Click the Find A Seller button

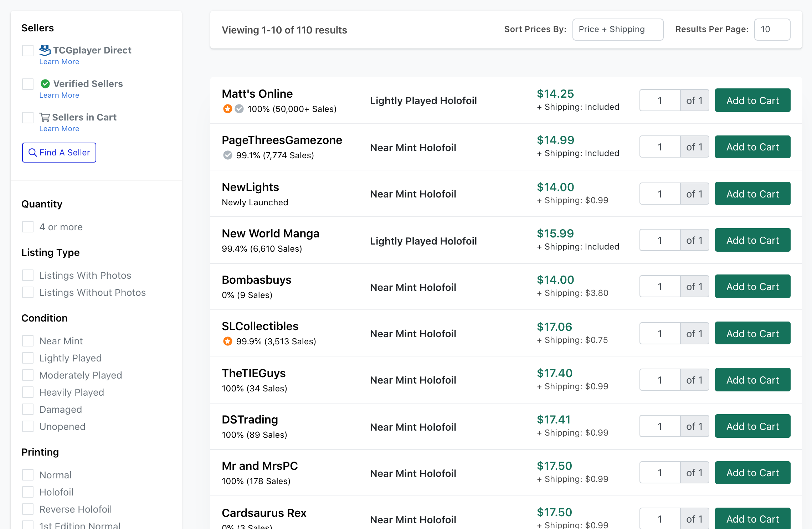point(59,153)
